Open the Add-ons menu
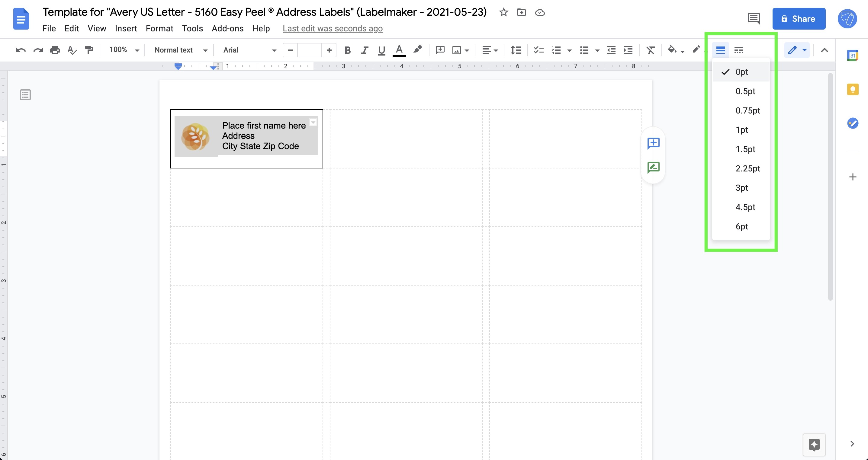The image size is (868, 460). (x=227, y=28)
